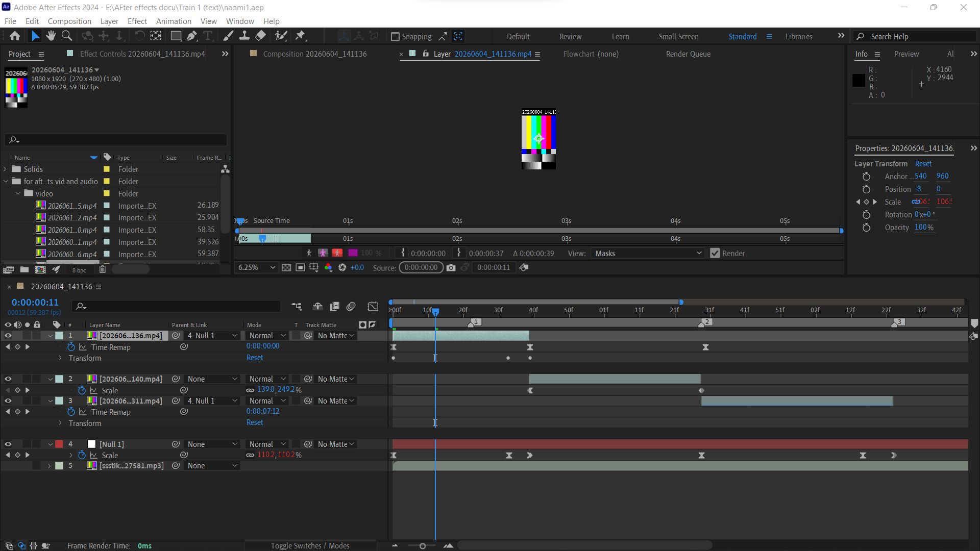
Task: Open layer 1 parent 4. Null 1 dropdown
Action: click(212, 336)
